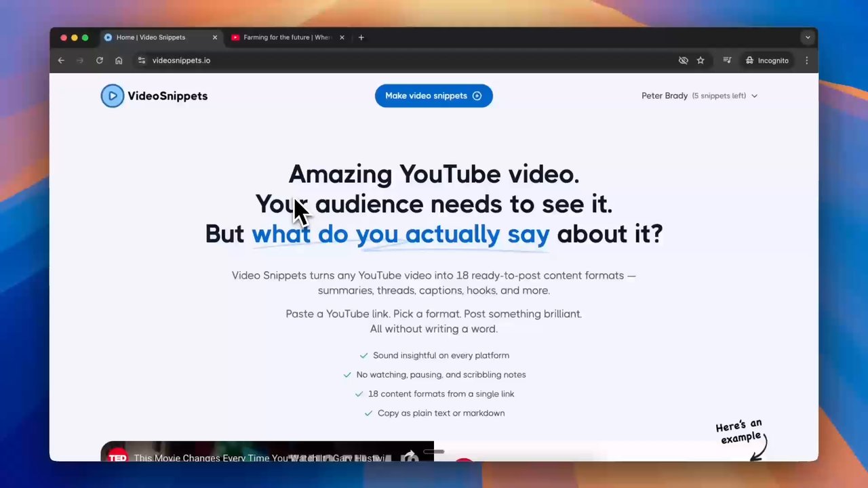Open the browser home page icon
Viewport: 868px width, 488px height.
point(119,60)
